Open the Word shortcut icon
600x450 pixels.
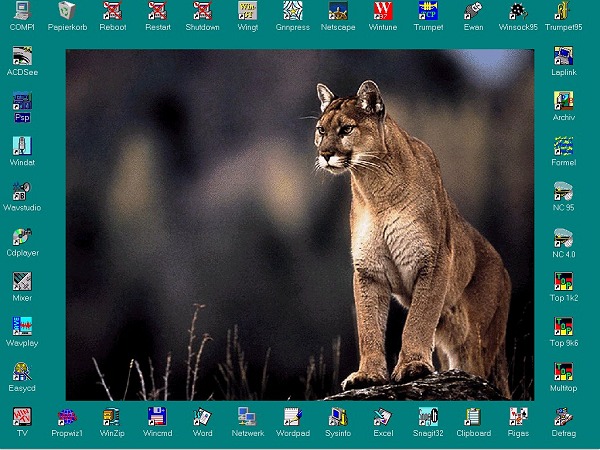pos(202,417)
